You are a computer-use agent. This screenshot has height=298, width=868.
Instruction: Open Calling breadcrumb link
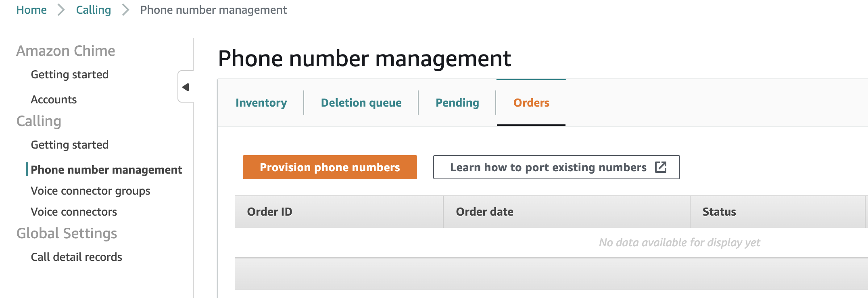(94, 10)
